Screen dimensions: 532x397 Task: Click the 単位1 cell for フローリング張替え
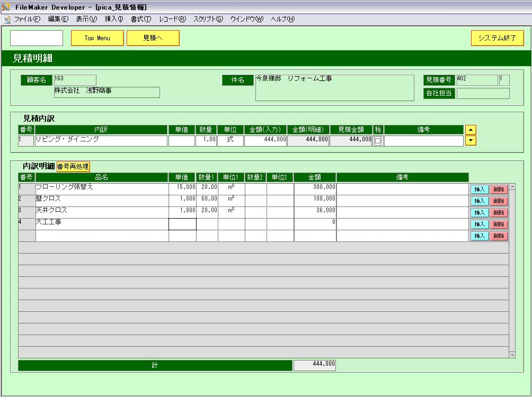click(232, 189)
